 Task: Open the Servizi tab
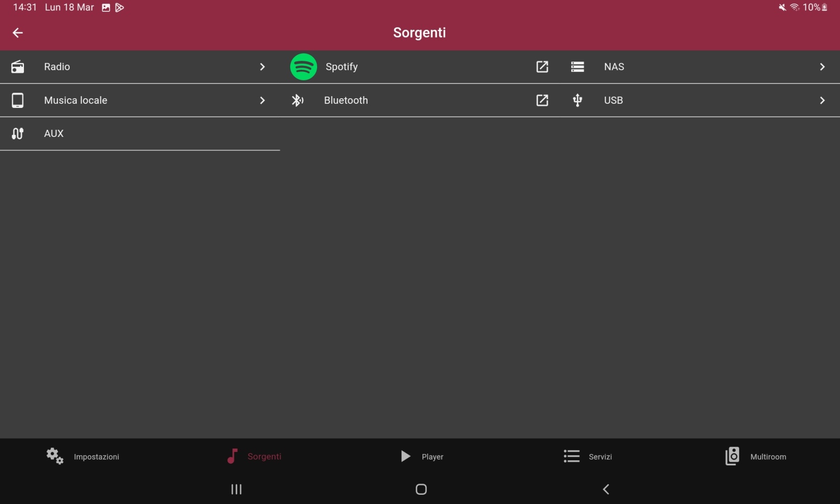click(x=588, y=456)
